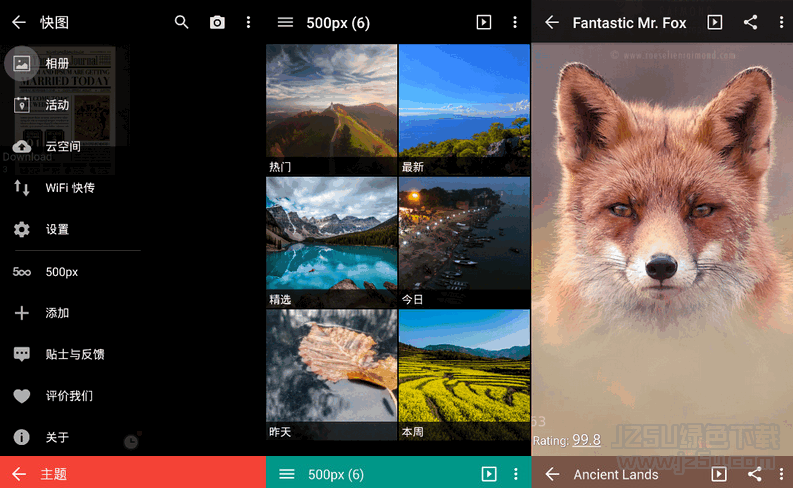The width and height of the screenshot is (793, 488).
Task: Share the Fantastic Mr. Fox photo
Action: click(x=751, y=22)
